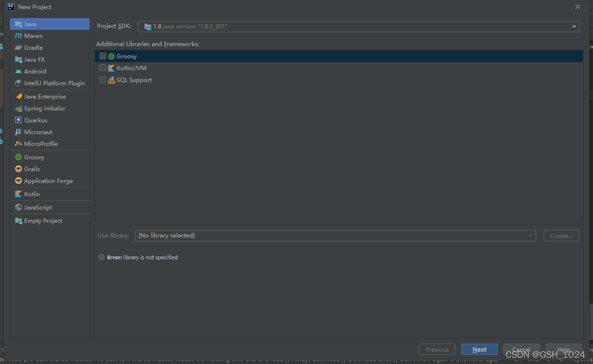Choose Grails from project list

50,169
